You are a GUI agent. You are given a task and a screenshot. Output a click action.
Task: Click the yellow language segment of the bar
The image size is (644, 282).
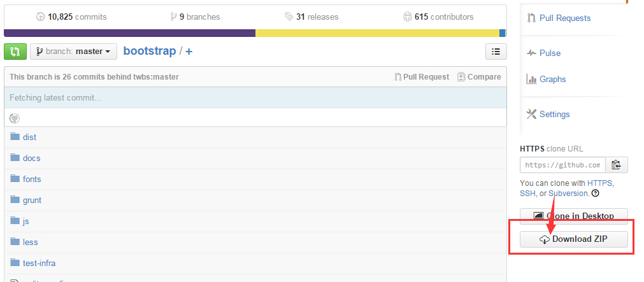tap(378, 33)
